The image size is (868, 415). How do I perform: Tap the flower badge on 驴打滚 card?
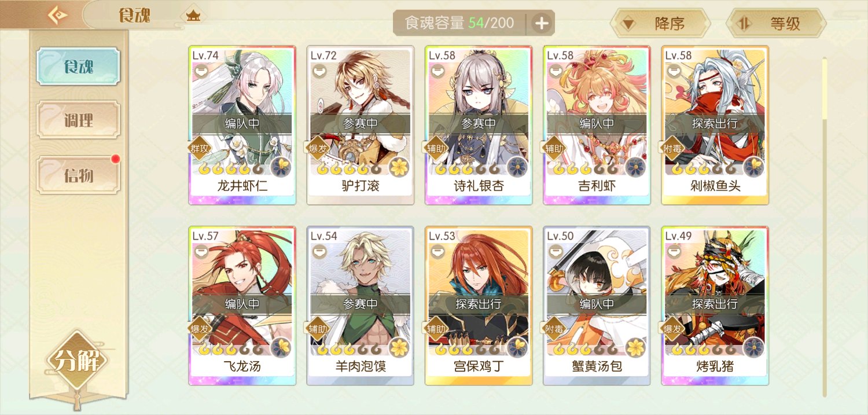point(398,167)
